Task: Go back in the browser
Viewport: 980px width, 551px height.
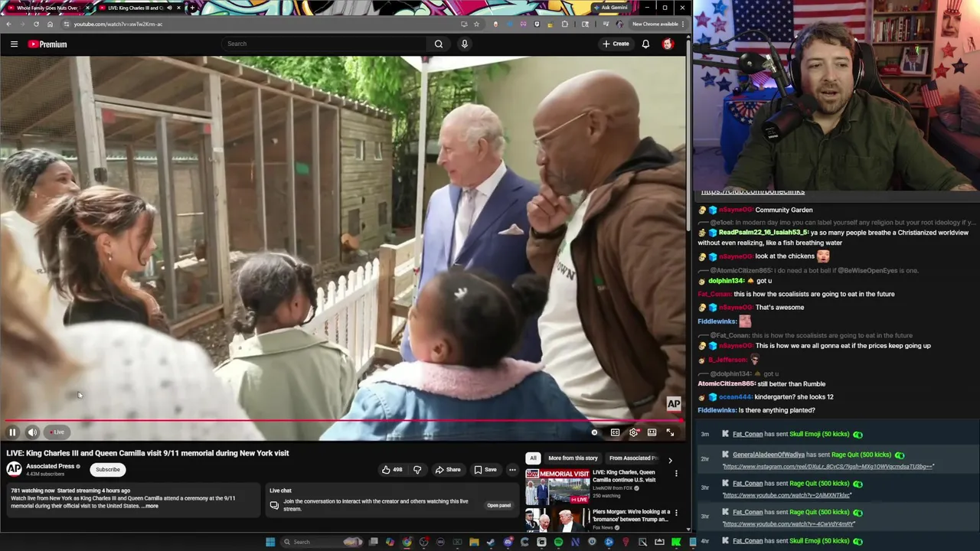Action: [8, 24]
